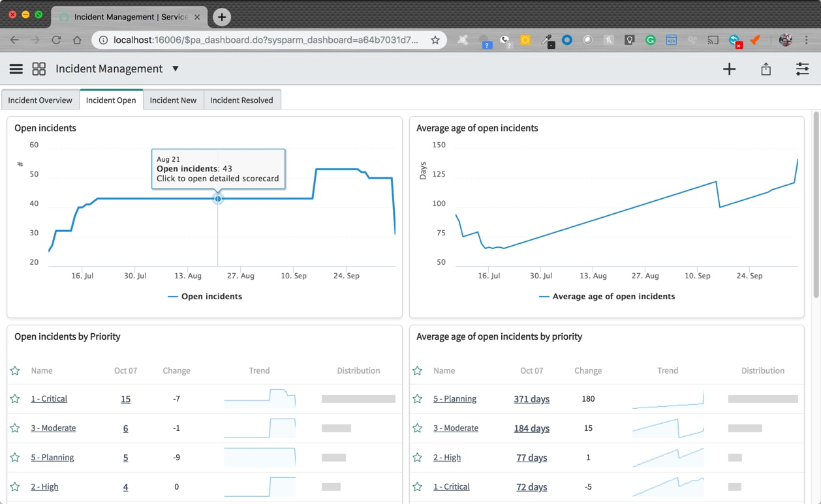Open the Incident Overview tab
The image size is (821, 504).
pos(40,100)
